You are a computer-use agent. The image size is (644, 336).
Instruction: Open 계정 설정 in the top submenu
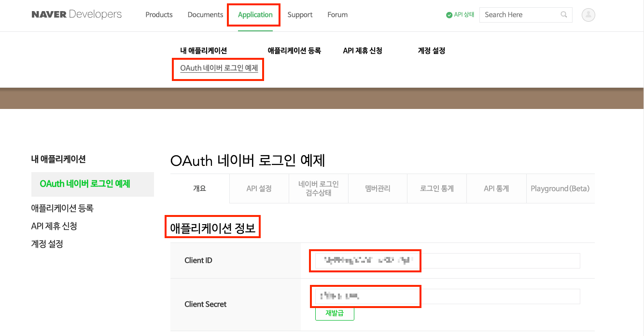click(431, 50)
